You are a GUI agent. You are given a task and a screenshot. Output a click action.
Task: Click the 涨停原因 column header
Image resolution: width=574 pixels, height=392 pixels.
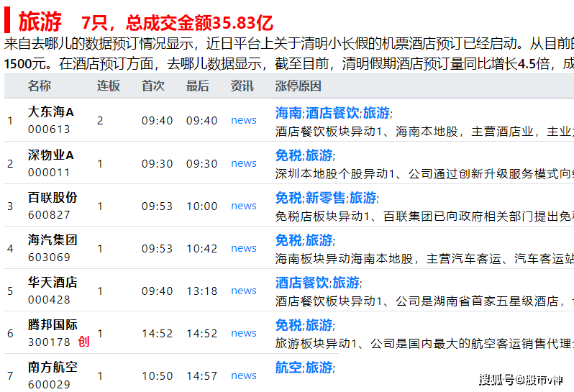coord(298,86)
